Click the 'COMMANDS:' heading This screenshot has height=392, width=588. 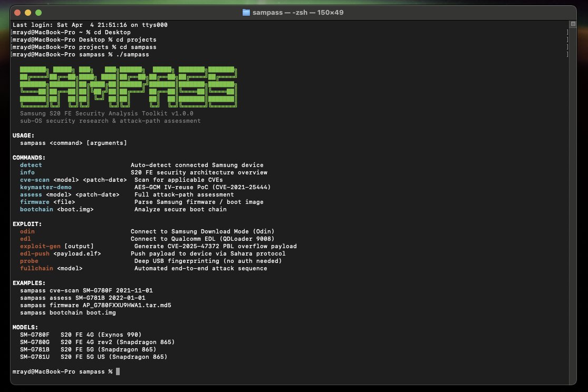29,158
